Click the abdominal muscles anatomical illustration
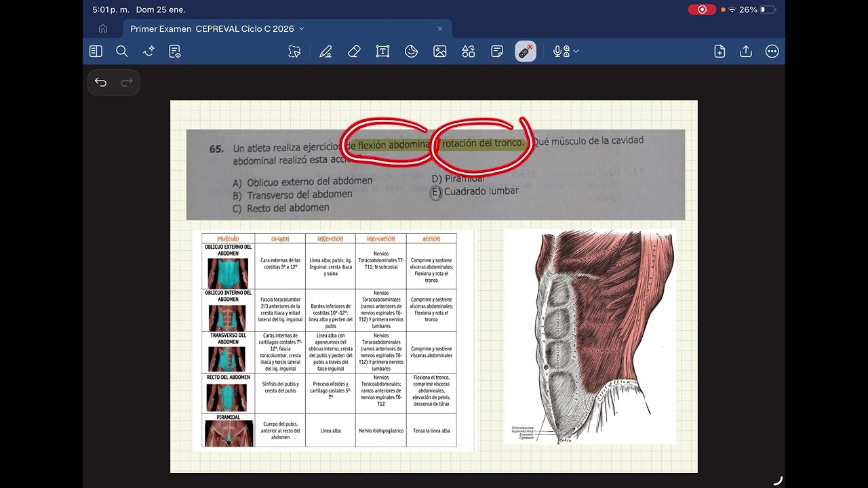 tap(590, 337)
